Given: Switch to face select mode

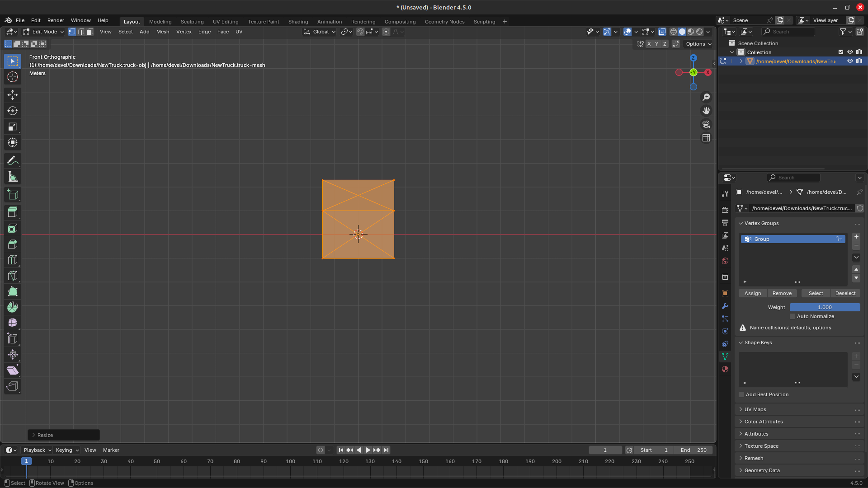Looking at the screenshot, I should (90, 32).
